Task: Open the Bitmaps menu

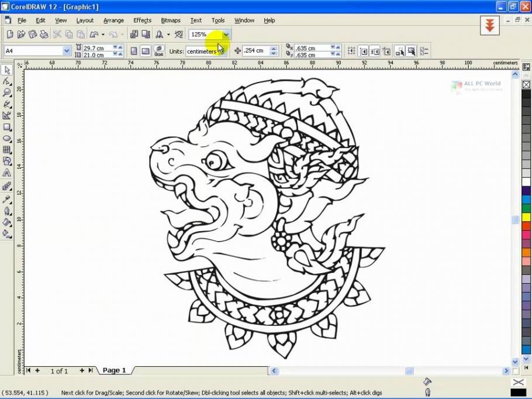Action: (x=171, y=20)
